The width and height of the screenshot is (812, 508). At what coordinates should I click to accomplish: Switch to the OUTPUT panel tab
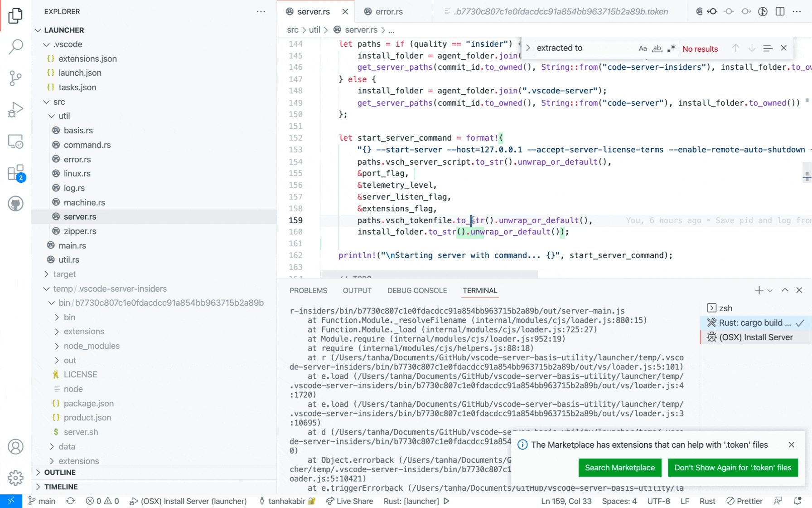(357, 291)
